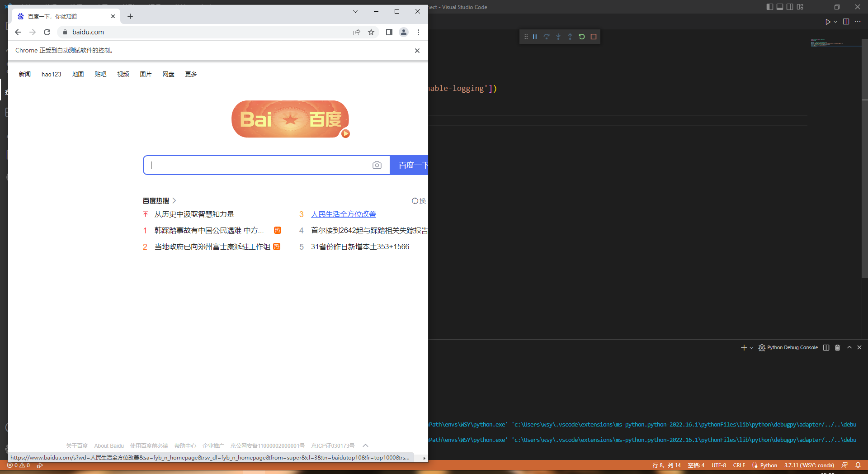This screenshot has width=868, height=474.
Task: Open VS Code notifications bell in status bar
Action: click(859, 465)
